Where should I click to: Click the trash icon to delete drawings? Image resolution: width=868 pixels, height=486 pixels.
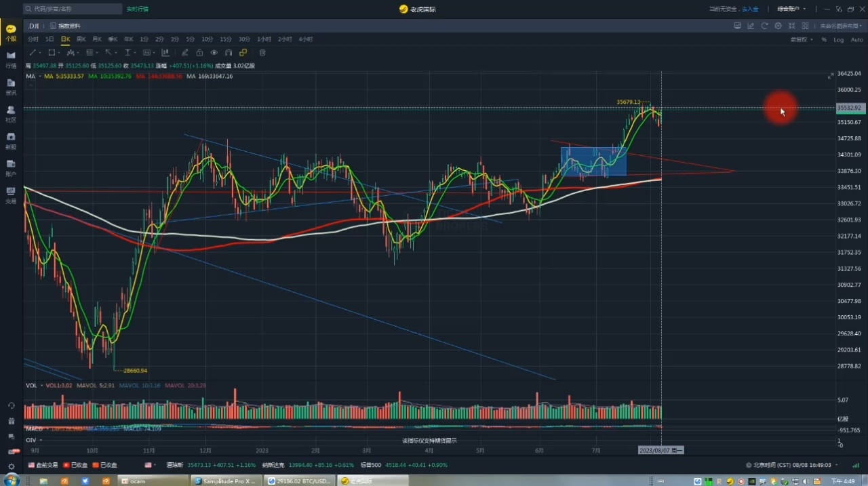[x=262, y=52]
